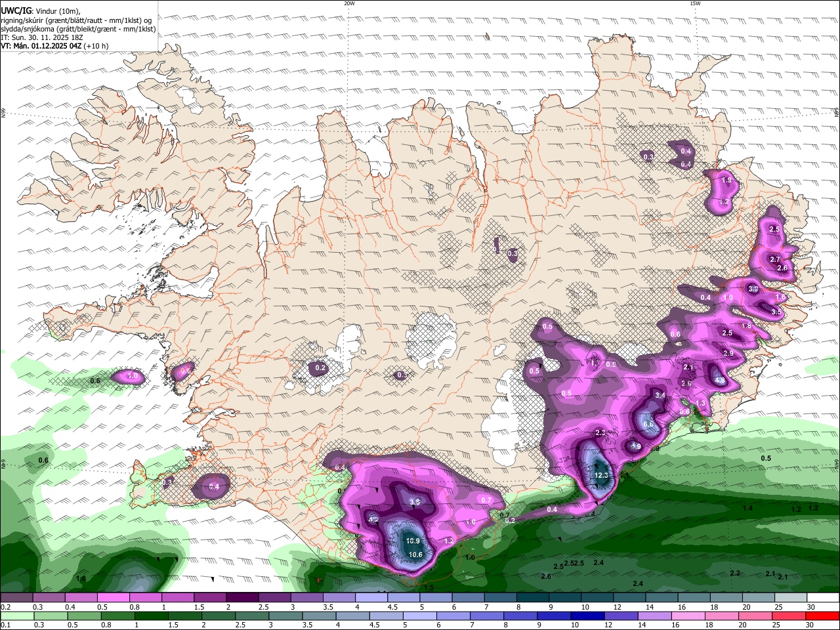Click the "4.2" value in the southwest snow area

[373, 519]
